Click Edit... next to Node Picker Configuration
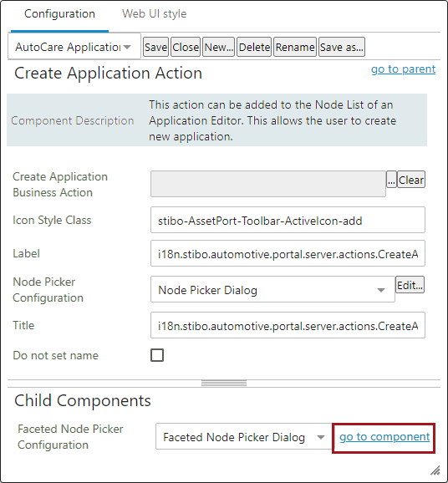This screenshot has height=483, width=448. click(x=410, y=285)
